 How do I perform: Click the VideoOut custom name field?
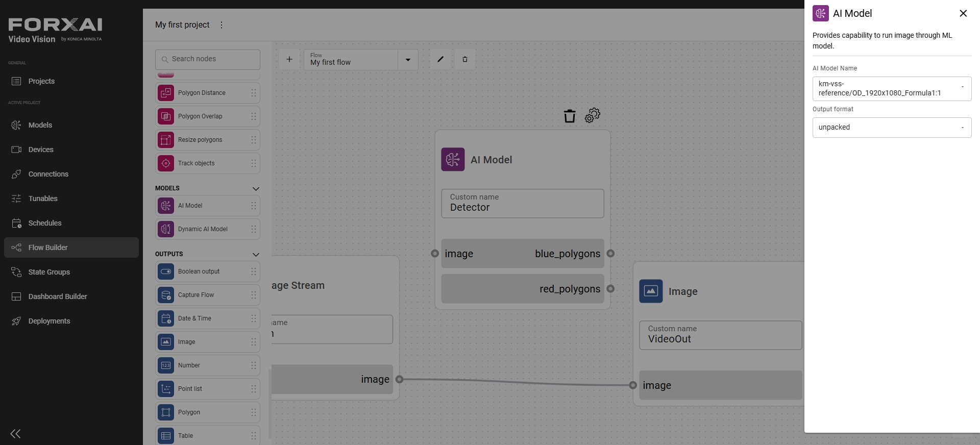click(x=721, y=335)
